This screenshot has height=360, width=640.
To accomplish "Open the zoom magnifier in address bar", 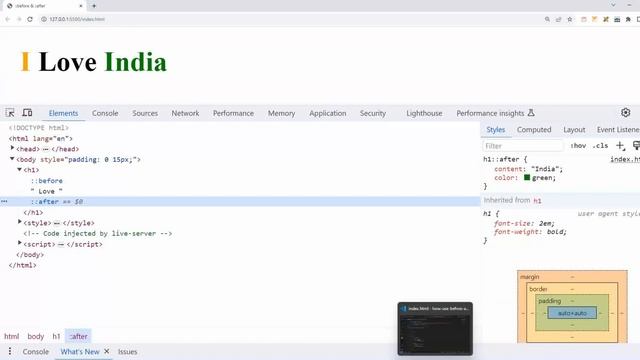I will [547, 19].
